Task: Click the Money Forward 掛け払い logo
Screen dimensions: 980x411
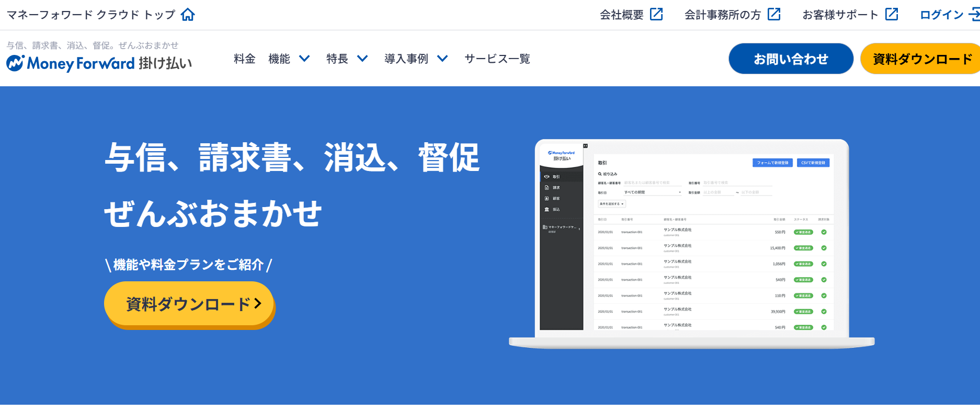Action: click(99, 63)
